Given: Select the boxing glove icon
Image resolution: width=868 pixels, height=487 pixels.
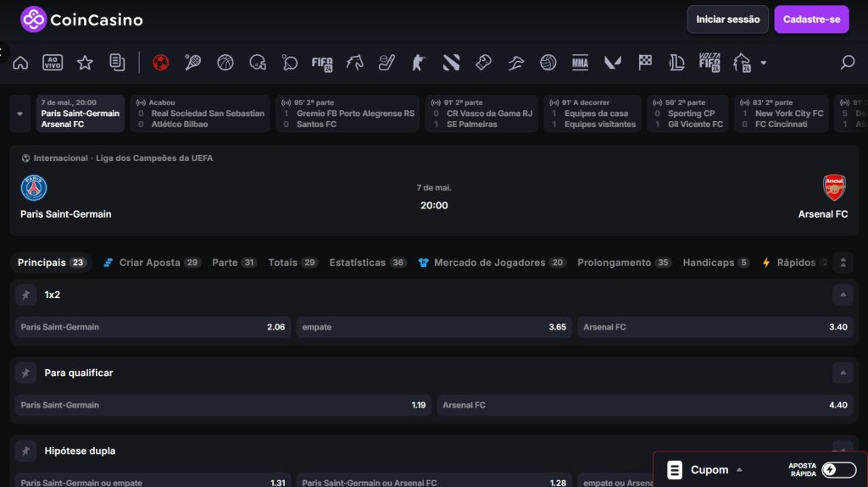Looking at the screenshot, I should click(483, 63).
